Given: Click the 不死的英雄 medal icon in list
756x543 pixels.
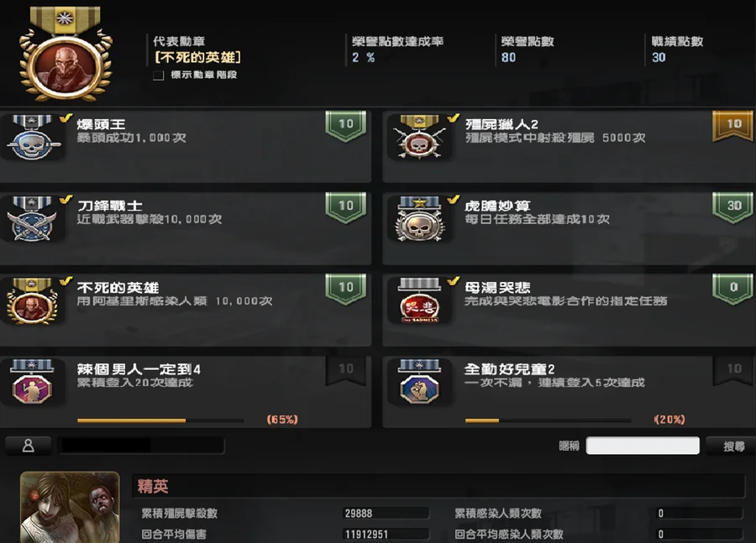Looking at the screenshot, I should 32,301.
